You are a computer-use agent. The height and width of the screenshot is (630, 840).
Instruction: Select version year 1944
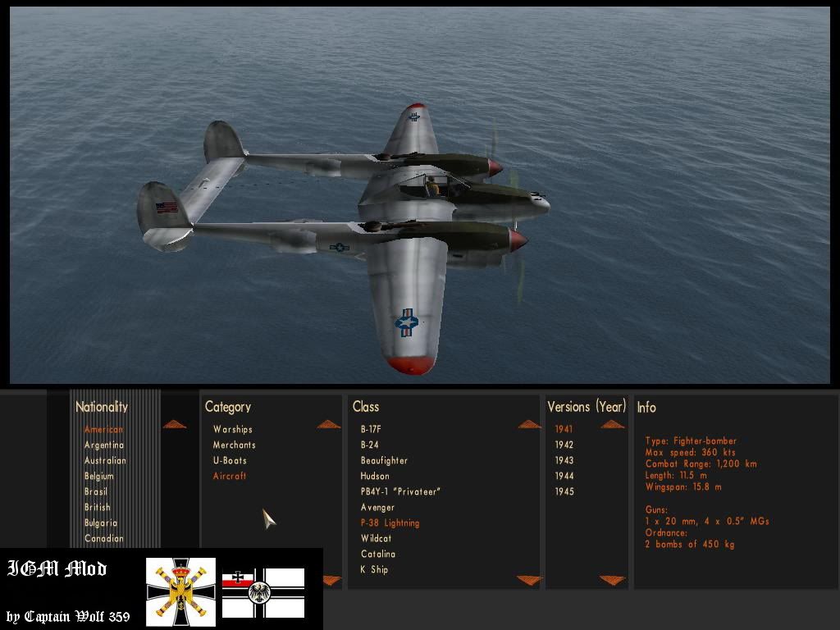pos(564,476)
